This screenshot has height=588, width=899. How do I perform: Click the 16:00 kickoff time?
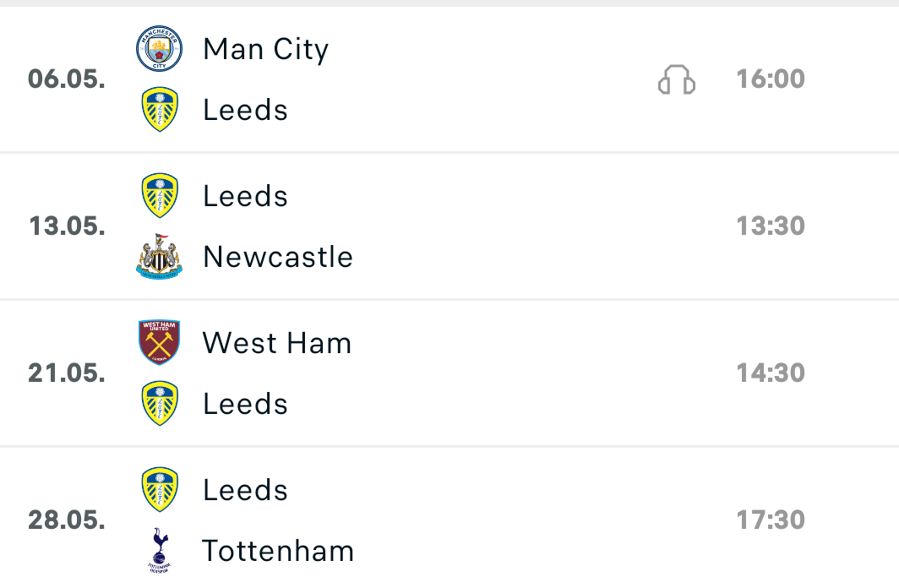pyautogui.click(x=770, y=79)
